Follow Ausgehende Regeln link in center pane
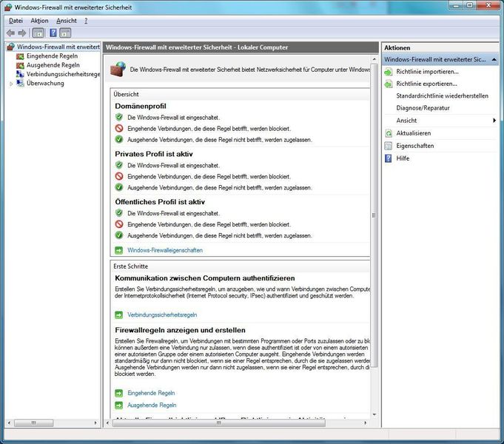Viewport: 504px width, 444px height. tap(152, 405)
